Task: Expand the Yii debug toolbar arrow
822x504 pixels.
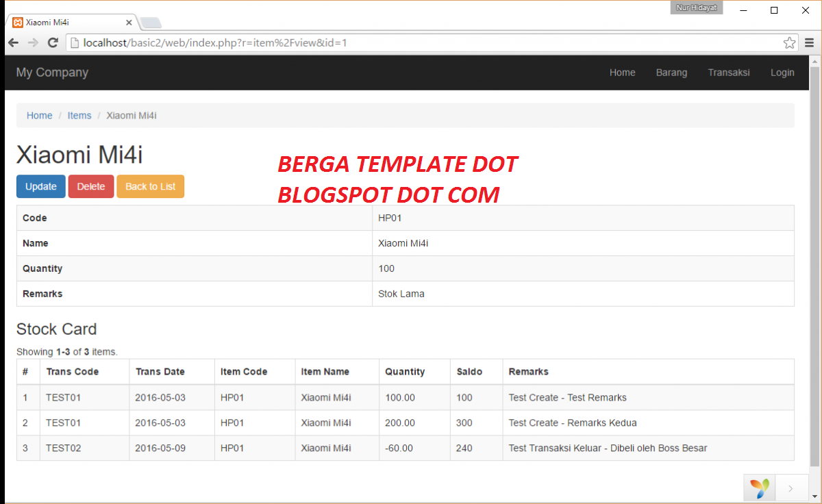Action: pyautogui.click(x=791, y=488)
